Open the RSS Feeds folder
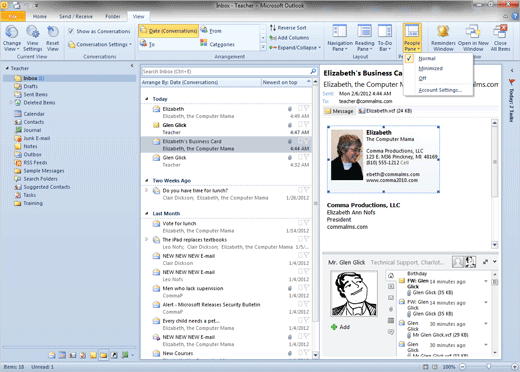 pyautogui.click(x=31, y=162)
